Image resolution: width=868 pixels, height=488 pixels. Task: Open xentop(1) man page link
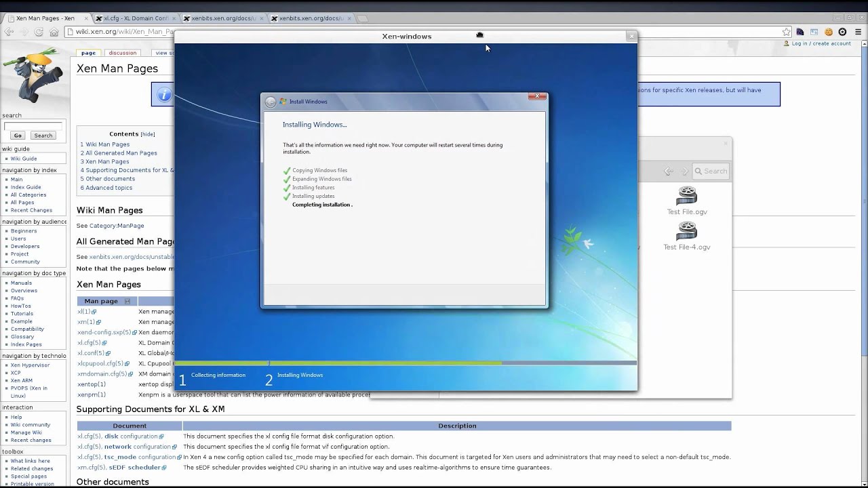(92, 384)
